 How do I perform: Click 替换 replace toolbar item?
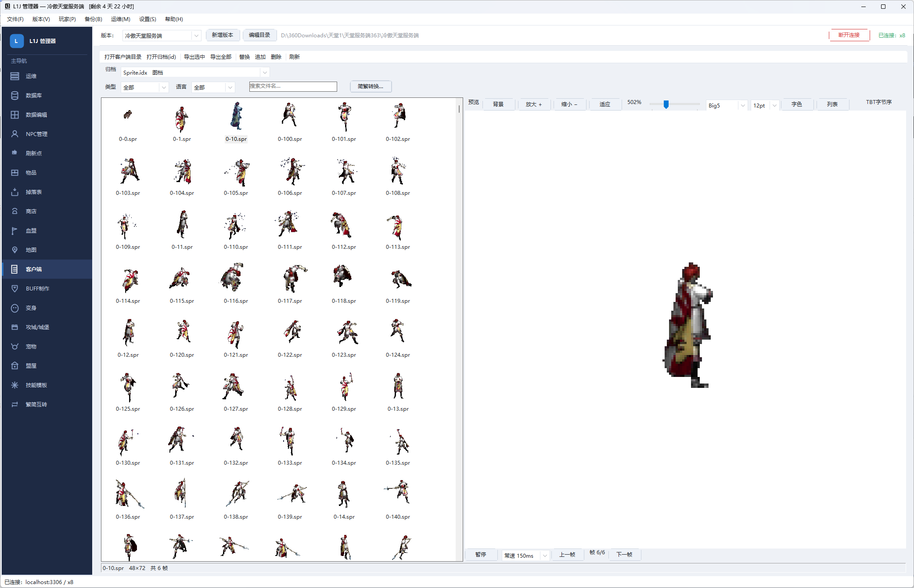pos(244,57)
